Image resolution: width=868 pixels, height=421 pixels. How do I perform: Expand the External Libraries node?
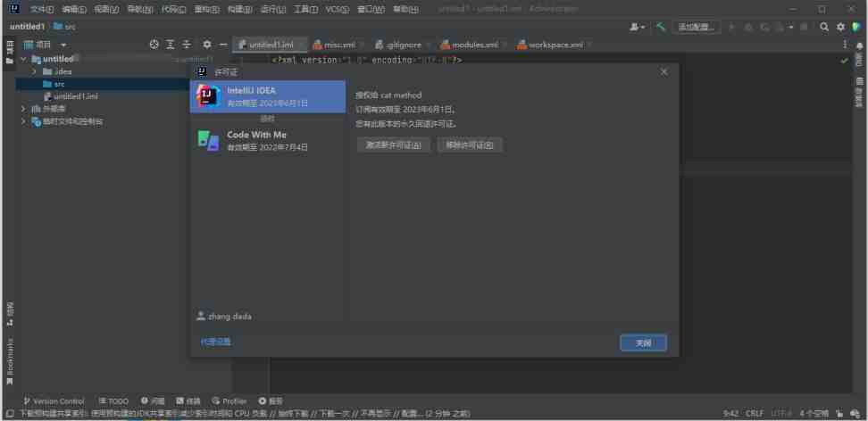tap(23, 109)
